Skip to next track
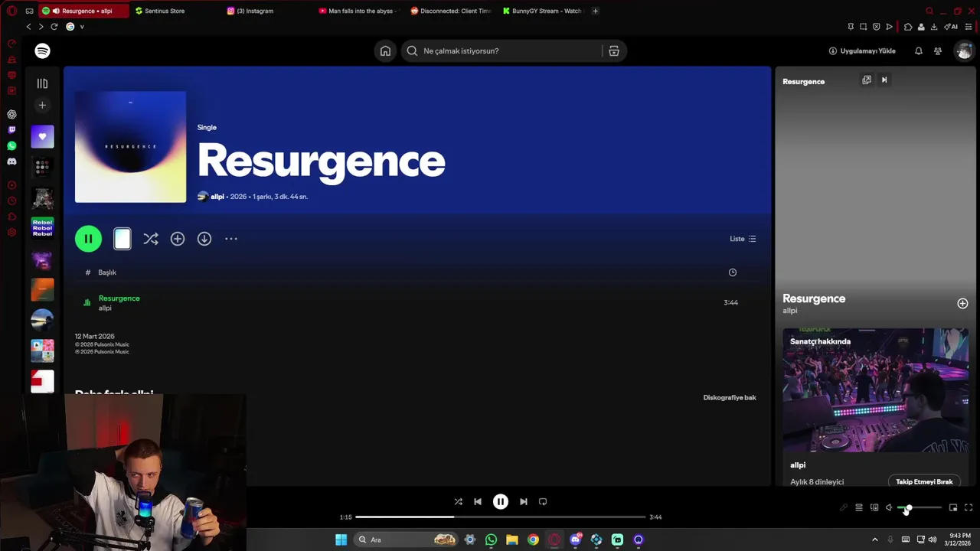The height and width of the screenshot is (551, 980). coord(524,502)
